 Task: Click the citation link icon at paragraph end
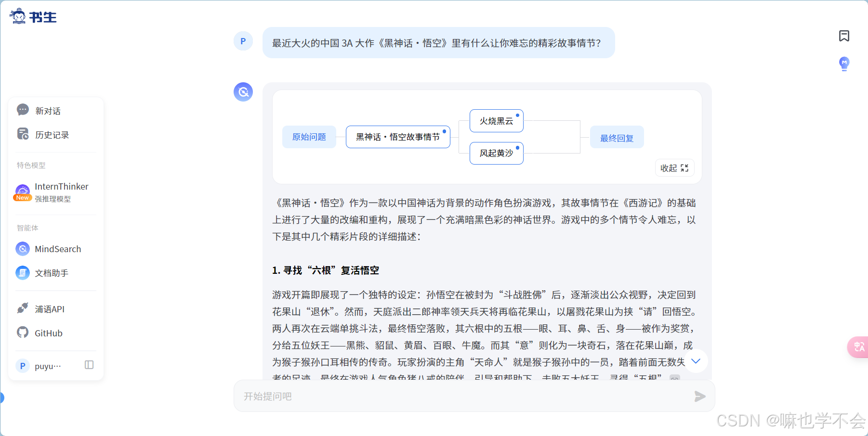point(675,378)
